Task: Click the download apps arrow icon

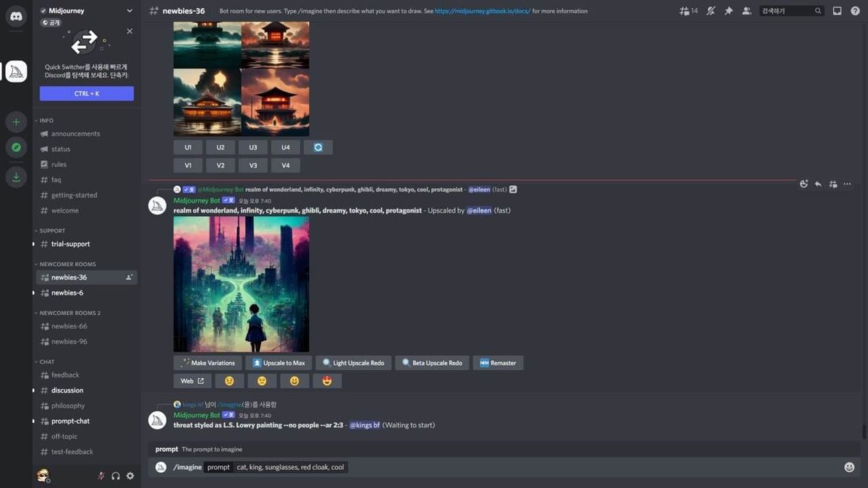Action: coord(16,177)
